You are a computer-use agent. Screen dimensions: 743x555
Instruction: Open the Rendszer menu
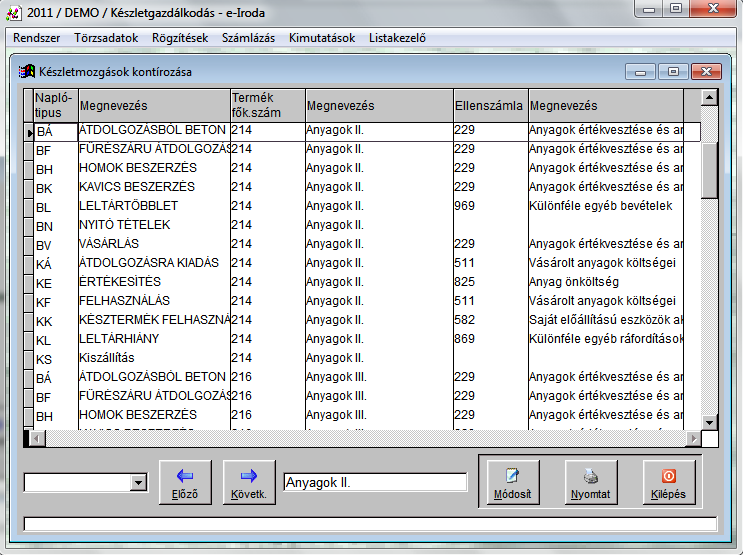[x=36, y=38]
